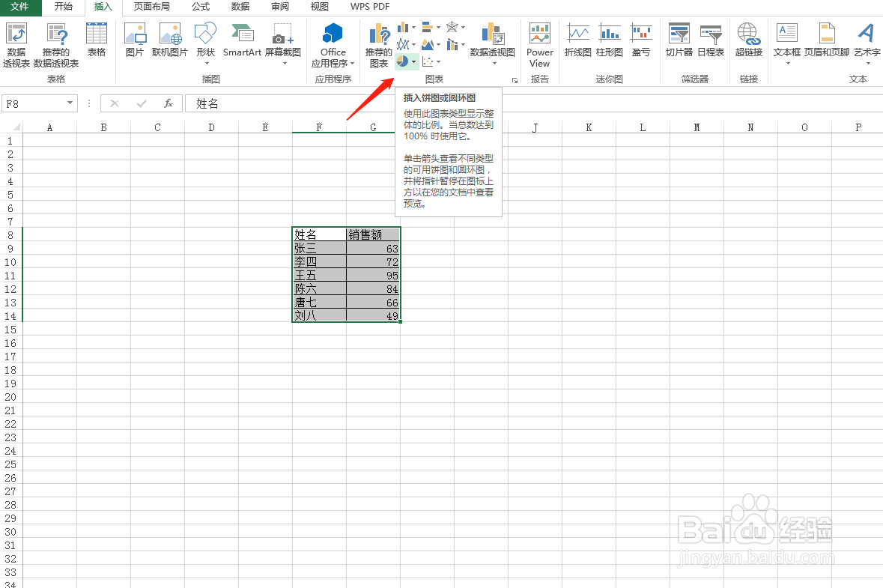Insert a PivotTable (数据透视表)
Screen dimensions: 883x588
(16, 45)
